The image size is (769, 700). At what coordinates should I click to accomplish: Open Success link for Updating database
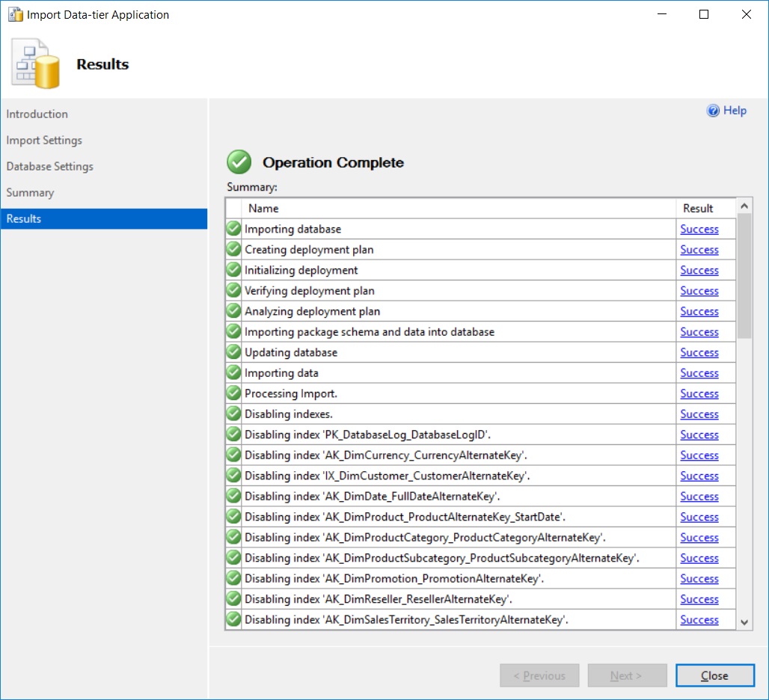[x=699, y=352]
